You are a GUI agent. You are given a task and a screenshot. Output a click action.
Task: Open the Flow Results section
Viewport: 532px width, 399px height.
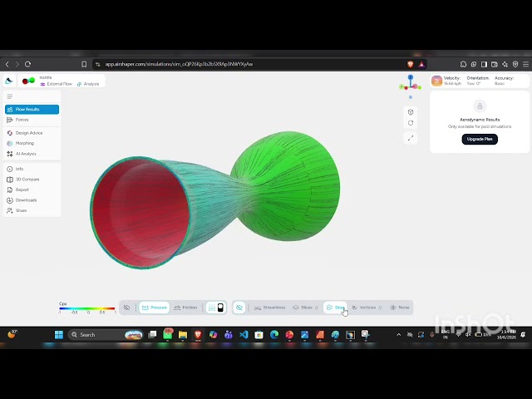tap(32, 109)
